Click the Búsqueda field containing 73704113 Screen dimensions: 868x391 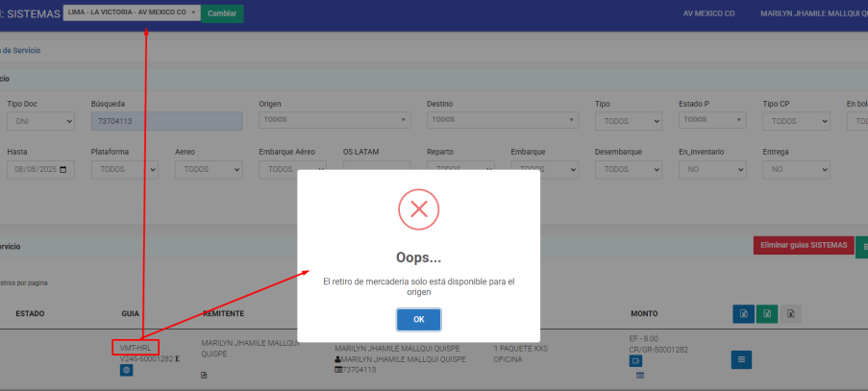pos(166,121)
